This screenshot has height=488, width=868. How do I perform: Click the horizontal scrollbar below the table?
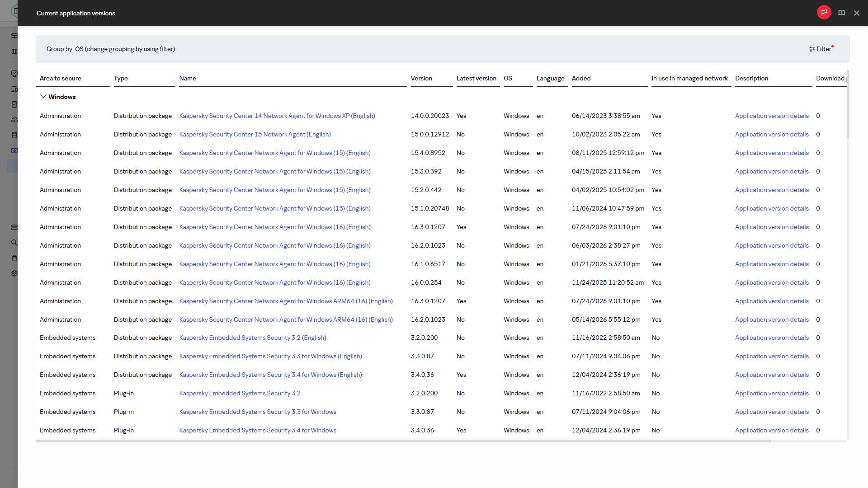[x=403, y=441]
